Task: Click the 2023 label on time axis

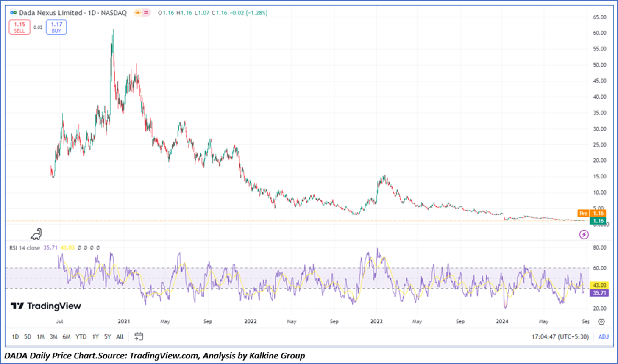Action: tap(376, 322)
